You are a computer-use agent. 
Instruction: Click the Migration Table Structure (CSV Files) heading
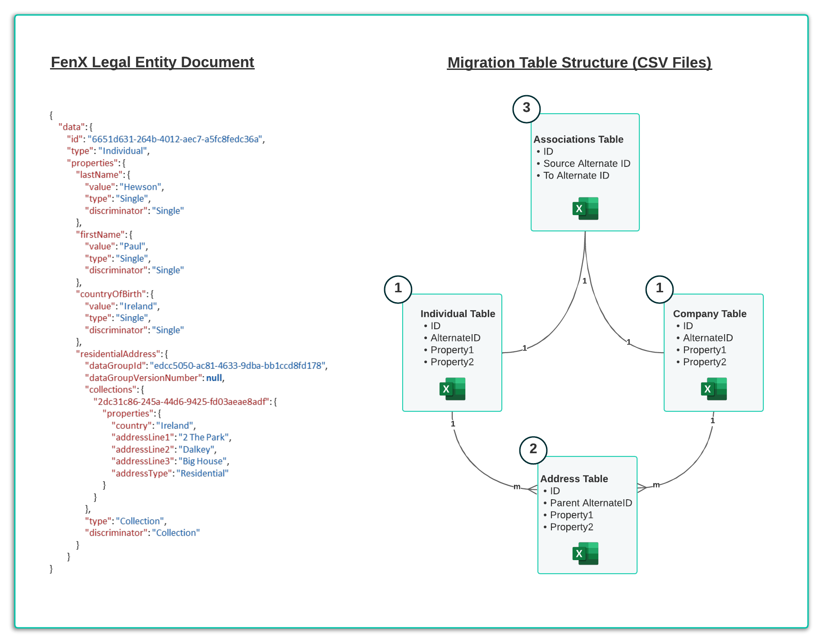579,63
